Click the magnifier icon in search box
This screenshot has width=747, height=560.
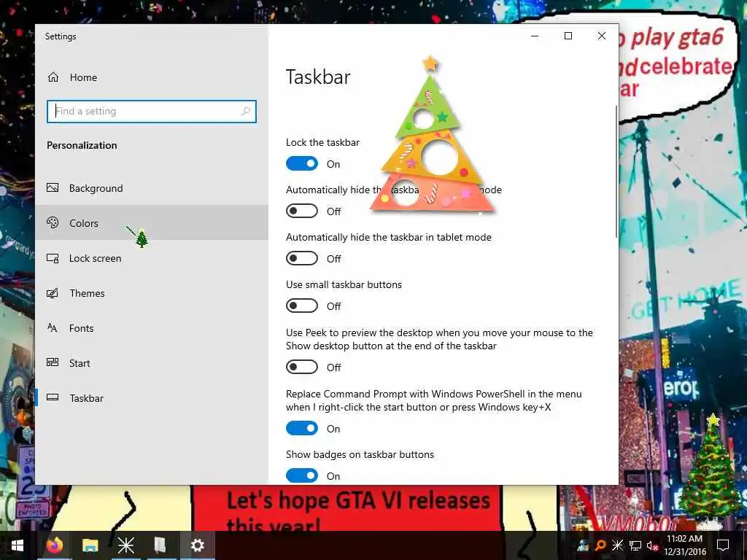click(246, 112)
